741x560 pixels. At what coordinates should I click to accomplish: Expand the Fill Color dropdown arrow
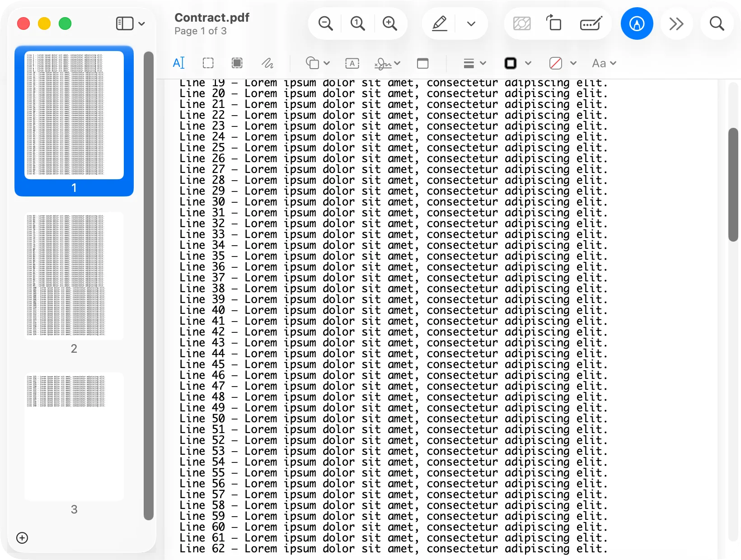(x=573, y=63)
